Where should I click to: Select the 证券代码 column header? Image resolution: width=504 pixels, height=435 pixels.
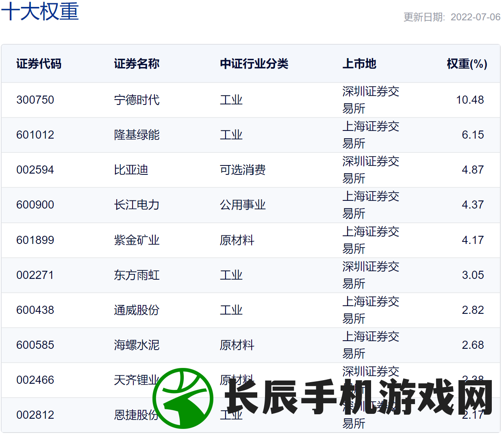click(x=39, y=64)
